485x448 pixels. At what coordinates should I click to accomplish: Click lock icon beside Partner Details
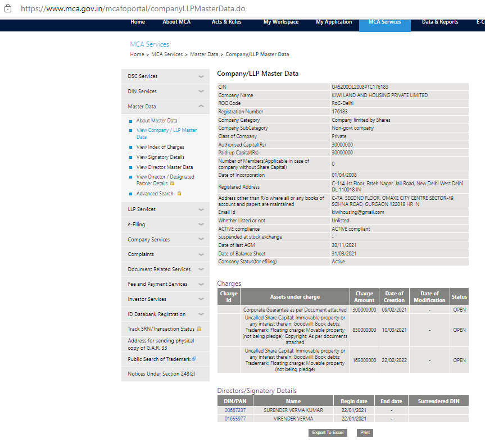[x=173, y=183]
